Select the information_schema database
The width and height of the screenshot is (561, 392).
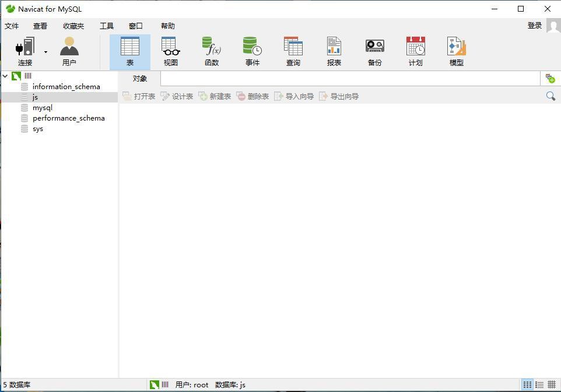[66, 86]
